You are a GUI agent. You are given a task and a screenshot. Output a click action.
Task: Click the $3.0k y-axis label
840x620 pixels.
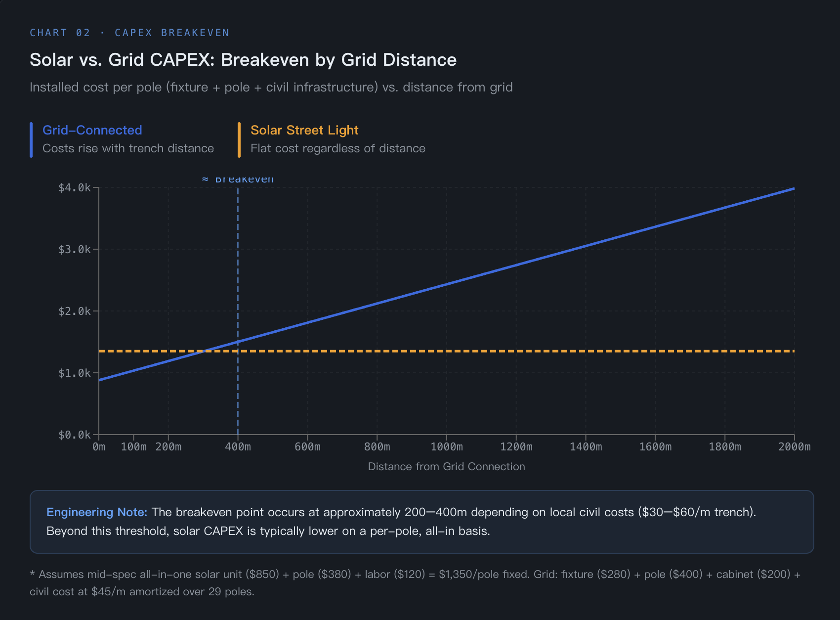click(74, 250)
